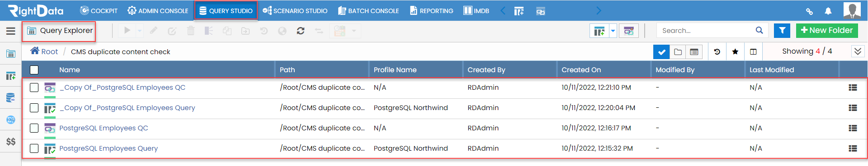Click the notifications bell icon
Image resolution: width=868 pixels, height=166 pixels.
pos(828,11)
